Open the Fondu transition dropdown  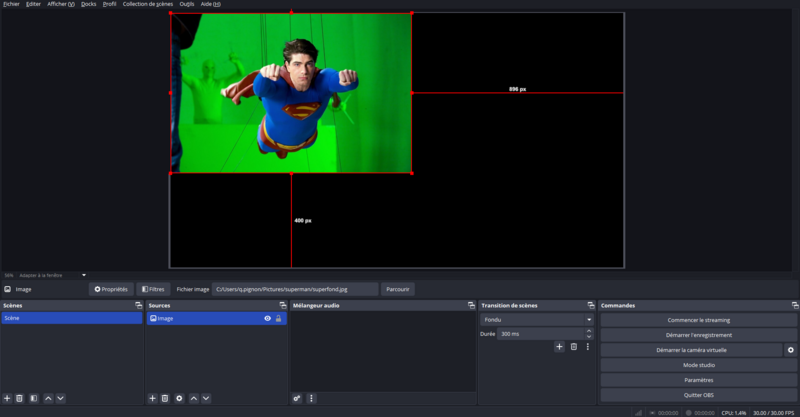[537, 320]
